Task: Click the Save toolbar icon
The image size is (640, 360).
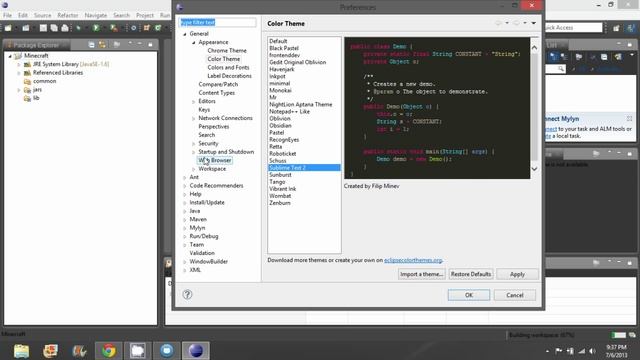Action: point(43,28)
